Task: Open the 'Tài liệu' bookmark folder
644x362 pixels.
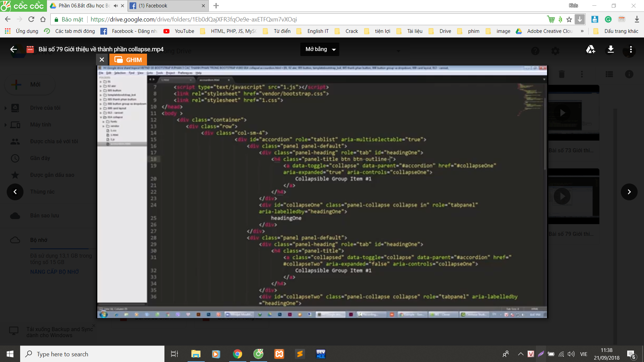Action: [409, 31]
